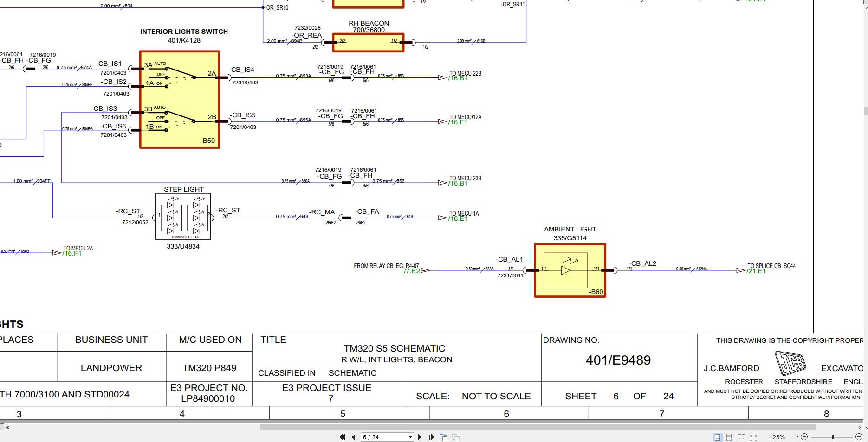
Task: Follow the /21.E1 splice CB_SC44 link
Action: [x=756, y=271]
